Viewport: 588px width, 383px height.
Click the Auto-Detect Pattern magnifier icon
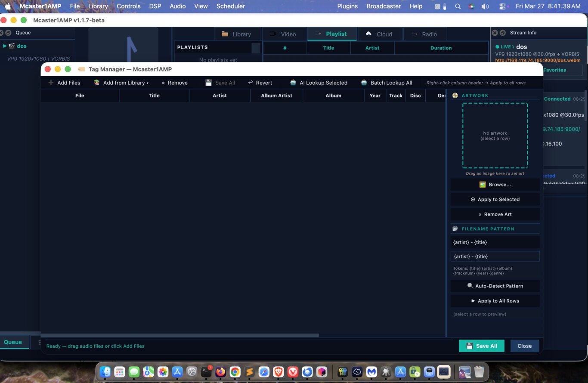point(470,286)
